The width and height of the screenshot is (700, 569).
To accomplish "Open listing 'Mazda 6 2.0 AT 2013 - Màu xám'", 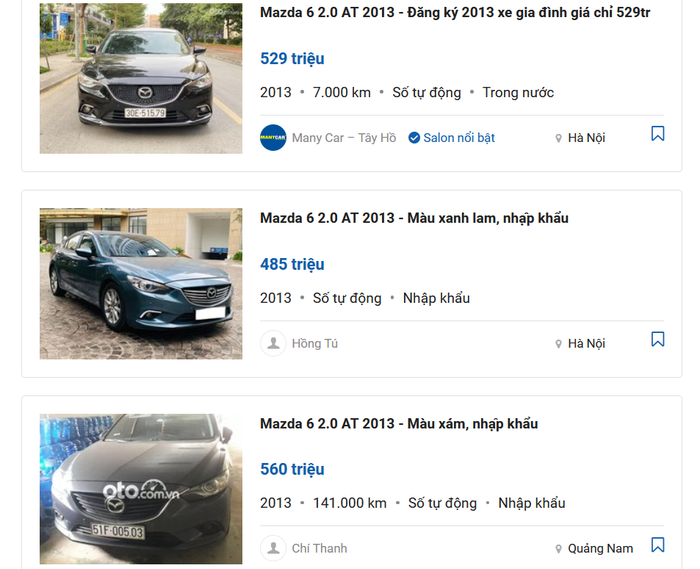I will click(399, 424).
